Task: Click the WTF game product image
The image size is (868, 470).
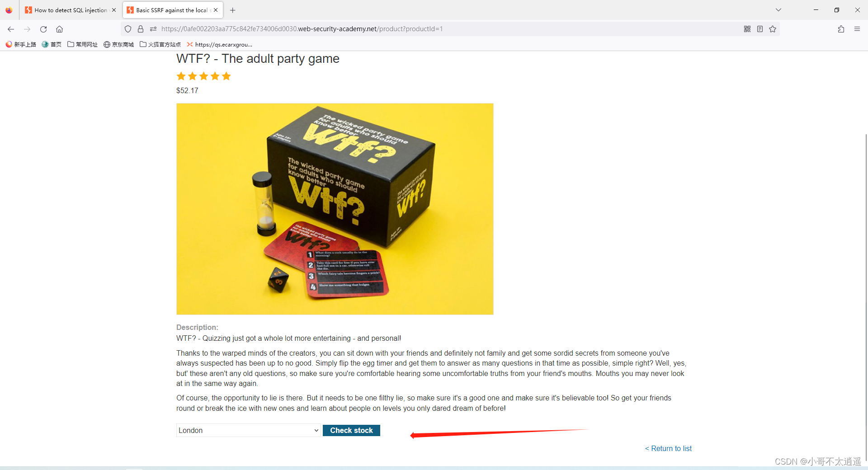Action: [x=335, y=209]
